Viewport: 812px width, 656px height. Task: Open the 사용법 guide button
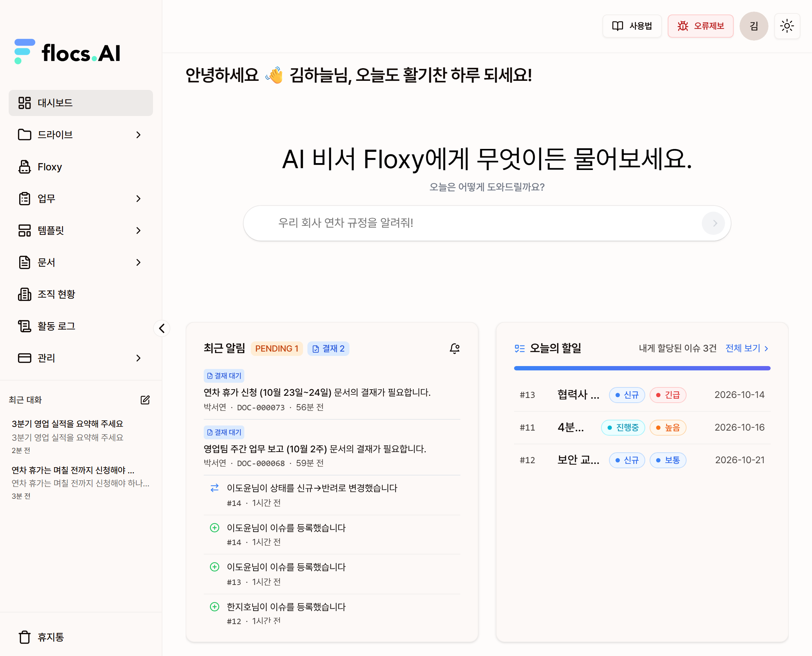tap(632, 26)
